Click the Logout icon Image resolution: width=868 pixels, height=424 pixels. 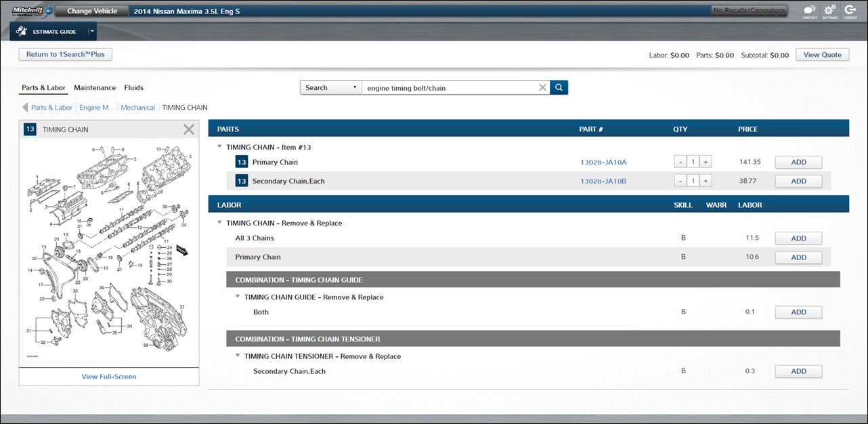tap(850, 11)
